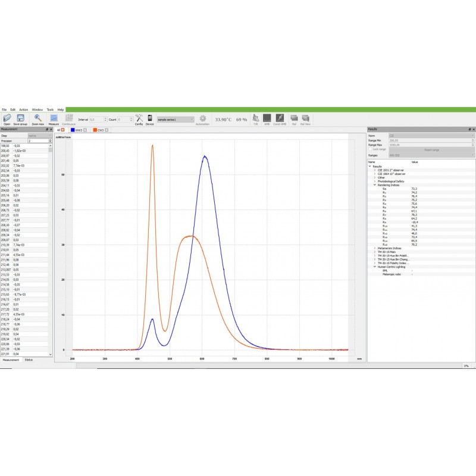This screenshot has width=476, height=476.
Task: Start a reading with the Measure icon
Action: point(54,118)
